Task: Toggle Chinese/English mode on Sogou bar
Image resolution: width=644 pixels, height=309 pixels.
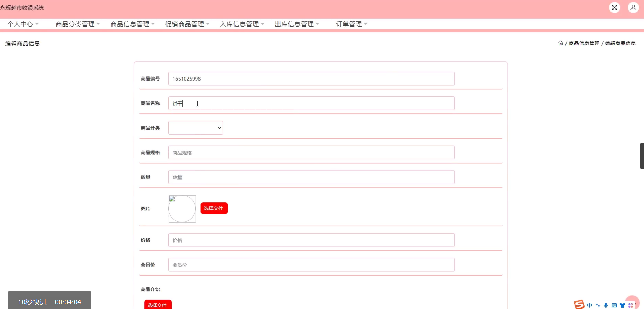Action: point(590,305)
